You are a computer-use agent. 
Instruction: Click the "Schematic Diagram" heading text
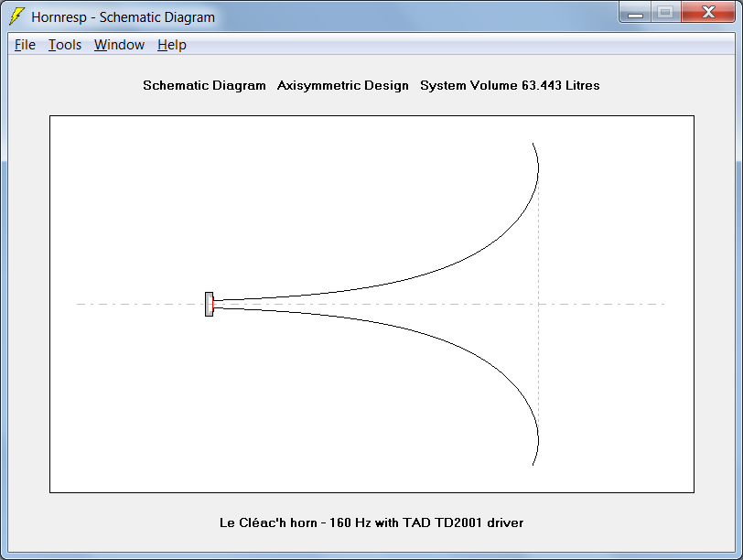pyautogui.click(x=204, y=85)
